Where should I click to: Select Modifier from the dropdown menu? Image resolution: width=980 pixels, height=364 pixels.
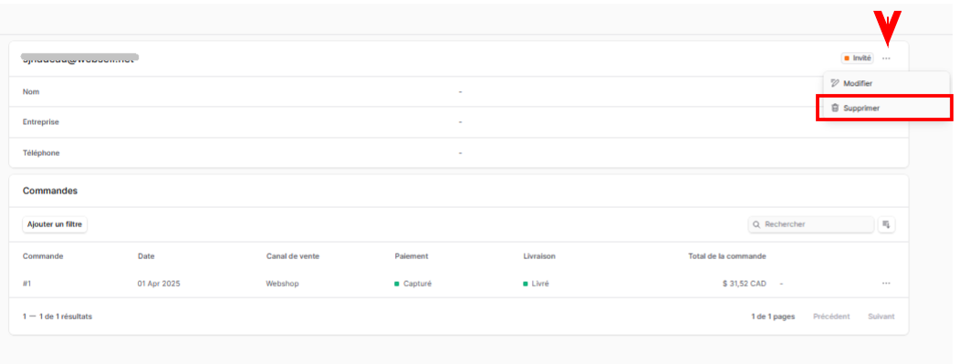point(886,84)
